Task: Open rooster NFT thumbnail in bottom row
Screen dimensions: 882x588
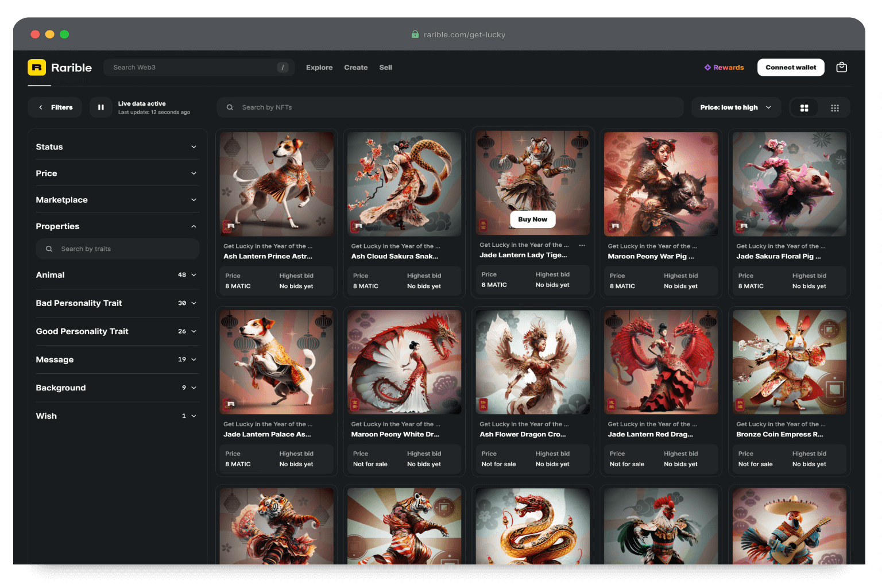Action: click(661, 526)
